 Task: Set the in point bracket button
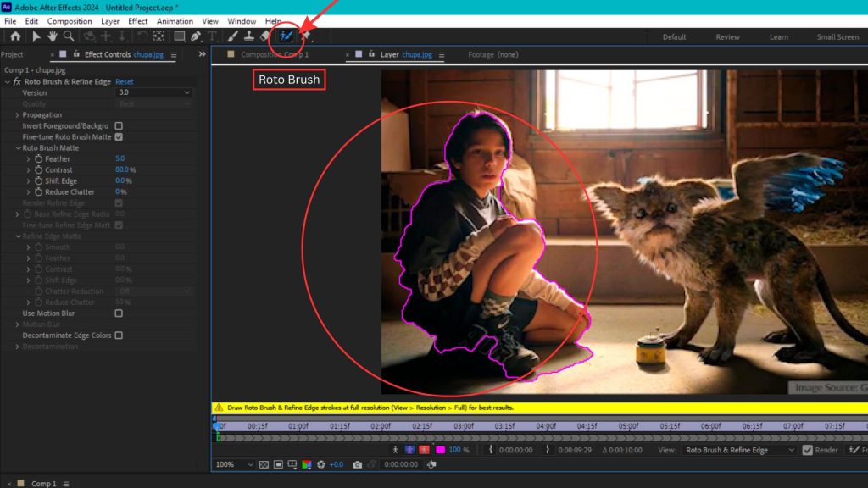pyautogui.click(x=491, y=451)
